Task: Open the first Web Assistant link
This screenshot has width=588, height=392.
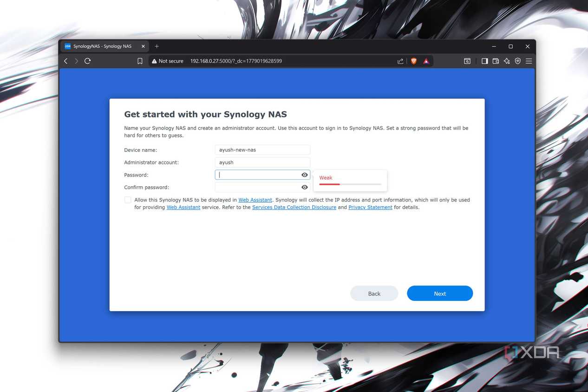Action: (255, 200)
